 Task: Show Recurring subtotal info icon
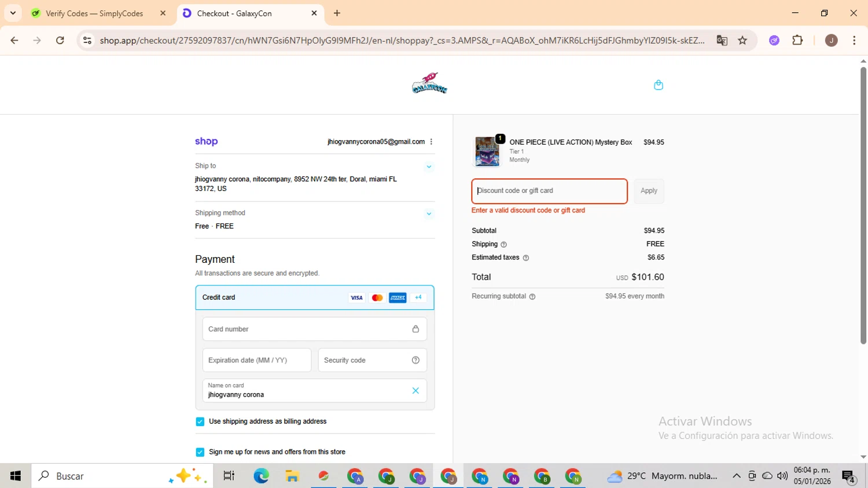click(532, 296)
